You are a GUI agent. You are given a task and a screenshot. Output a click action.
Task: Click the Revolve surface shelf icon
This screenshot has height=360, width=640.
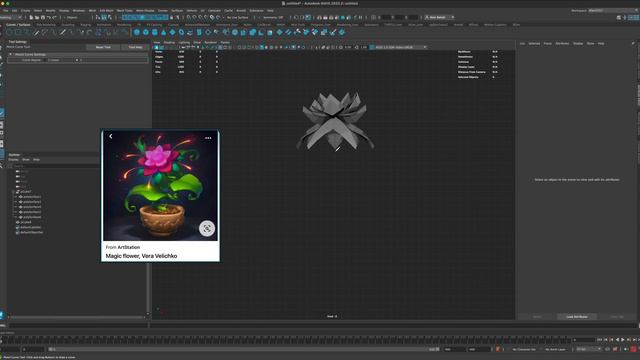[191, 32]
